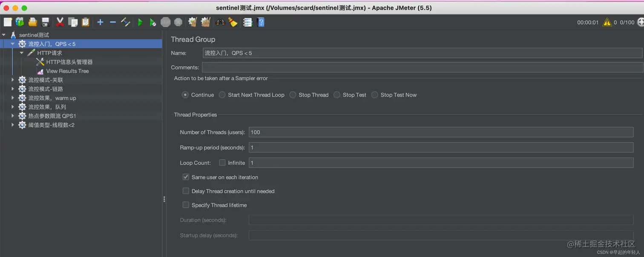
Task: Open the Function Helper dialog icon
Action: (x=247, y=22)
